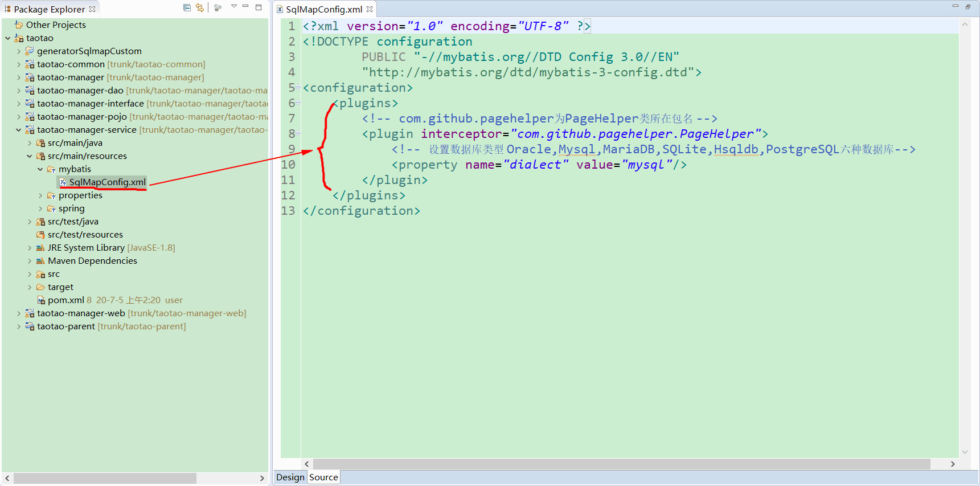Expand the taotao-parent project
Screen dimensions: 980x486
click(18, 326)
